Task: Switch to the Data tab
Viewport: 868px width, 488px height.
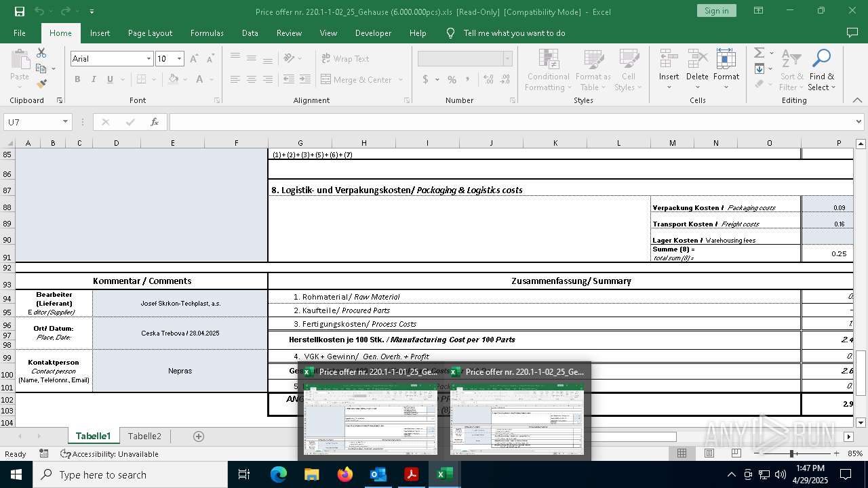Action: coord(250,33)
